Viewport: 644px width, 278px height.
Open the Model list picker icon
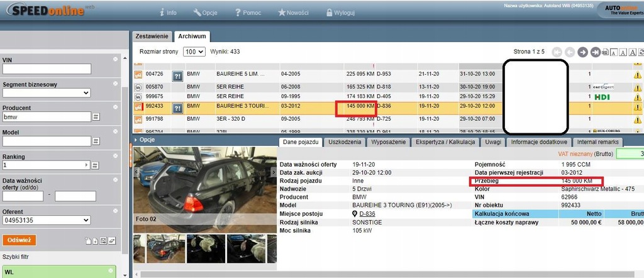click(96, 142)
